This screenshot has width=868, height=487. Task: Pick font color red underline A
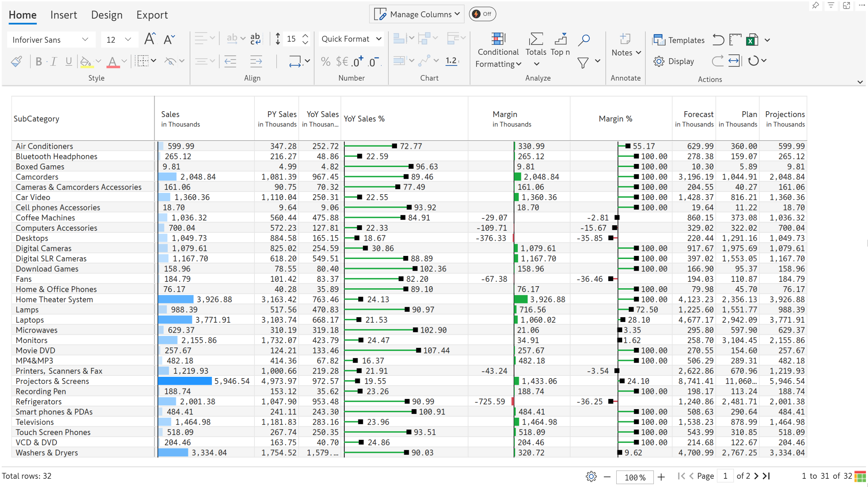point(112,61)
